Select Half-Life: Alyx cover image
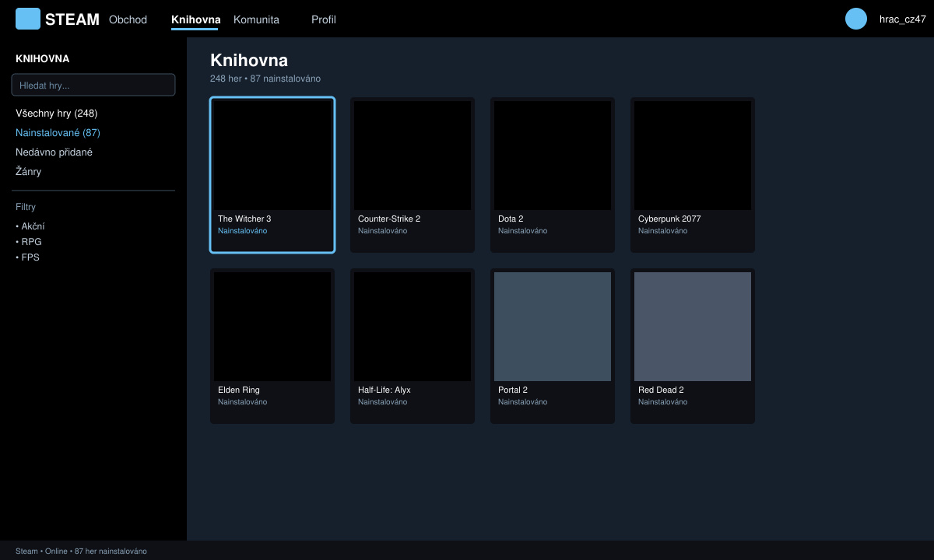Viewport: 934px width, 560px height. point(413,327)
